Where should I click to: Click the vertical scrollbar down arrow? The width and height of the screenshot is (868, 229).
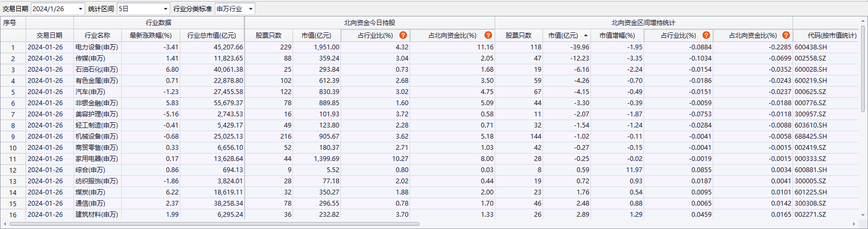pos(863,216)
